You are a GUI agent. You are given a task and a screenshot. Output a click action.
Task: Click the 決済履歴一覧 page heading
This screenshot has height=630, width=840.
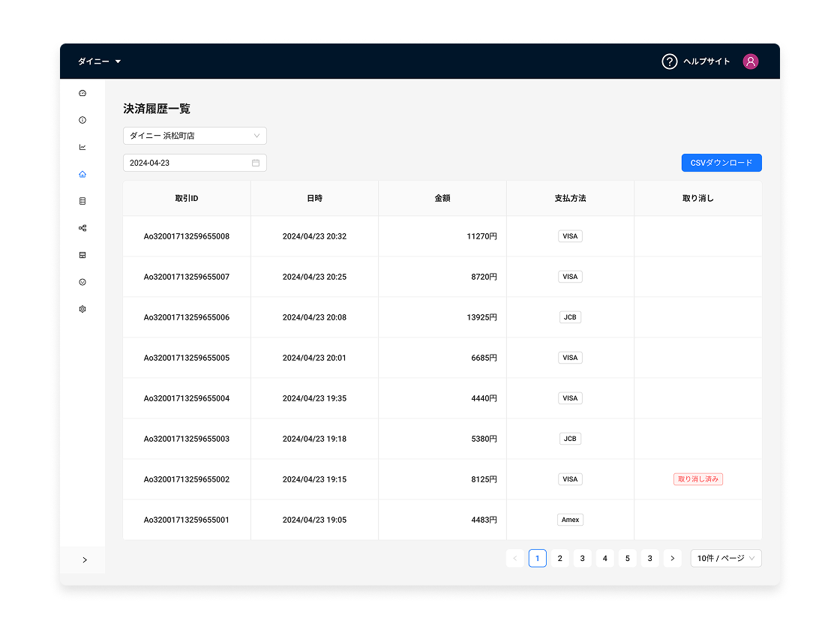157,109
